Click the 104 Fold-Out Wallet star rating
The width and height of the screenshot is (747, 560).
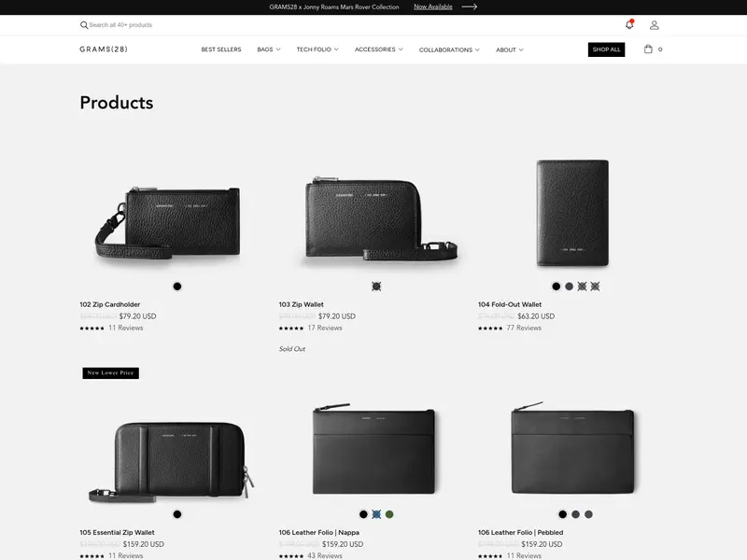pos(490,329)
